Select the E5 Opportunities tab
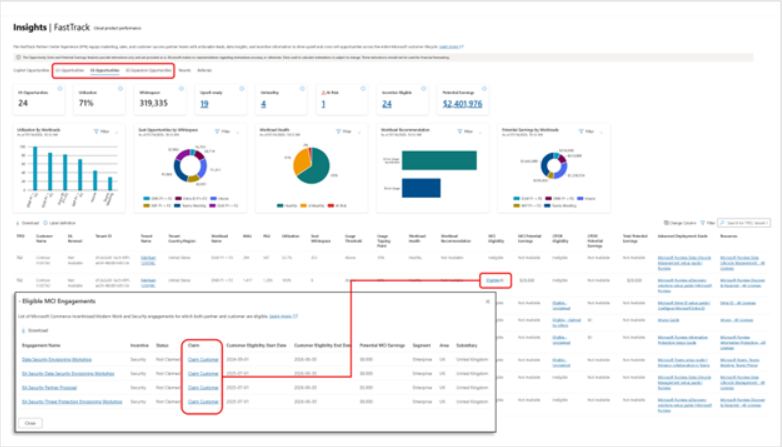 coord(105,70)
